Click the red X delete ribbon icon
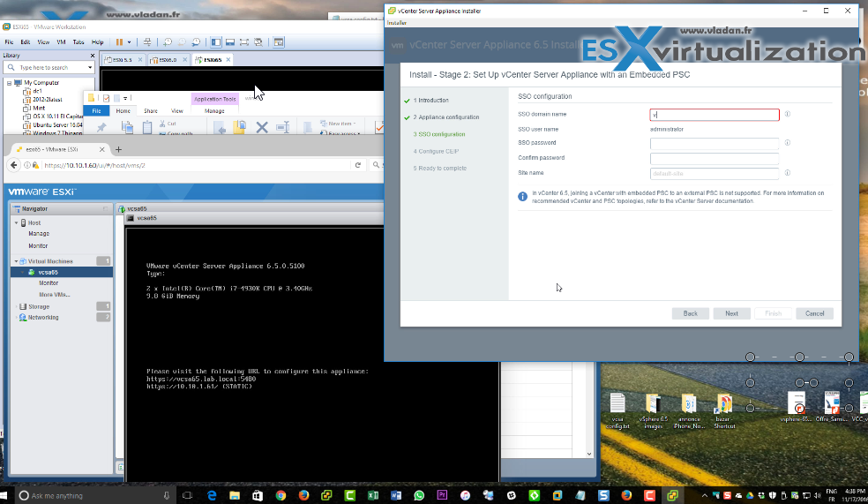The image size is (868, 504). coord(261,128)
